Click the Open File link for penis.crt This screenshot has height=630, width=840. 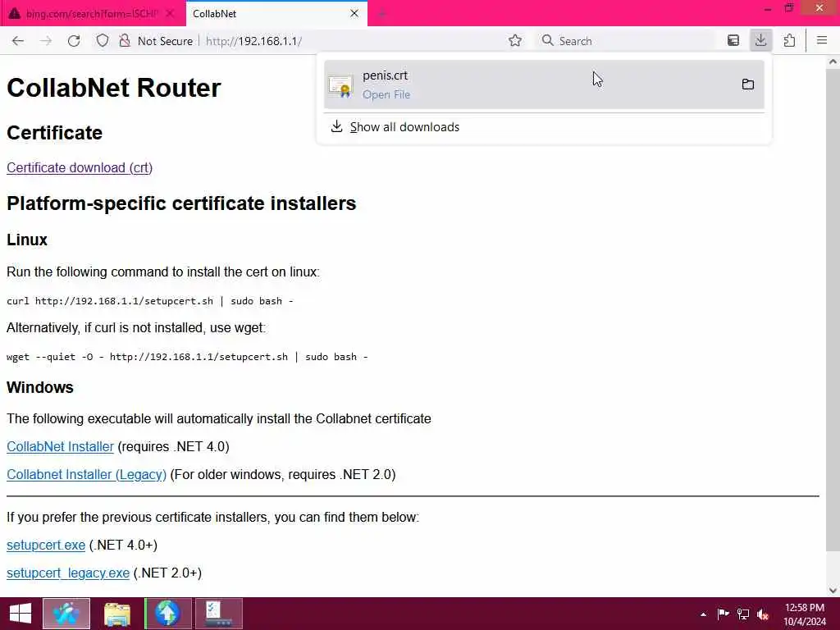click(386, 95)
